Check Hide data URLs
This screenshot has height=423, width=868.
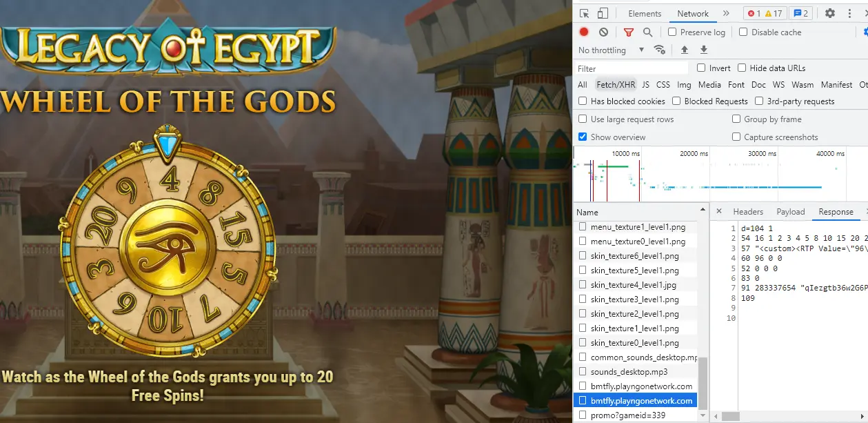[x=742, y=68]
